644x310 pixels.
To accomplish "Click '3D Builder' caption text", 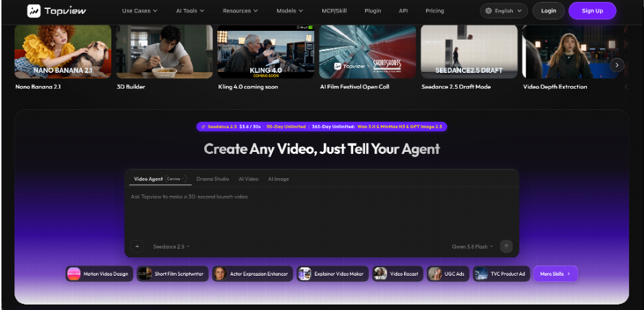I will (x=131, y=87).
